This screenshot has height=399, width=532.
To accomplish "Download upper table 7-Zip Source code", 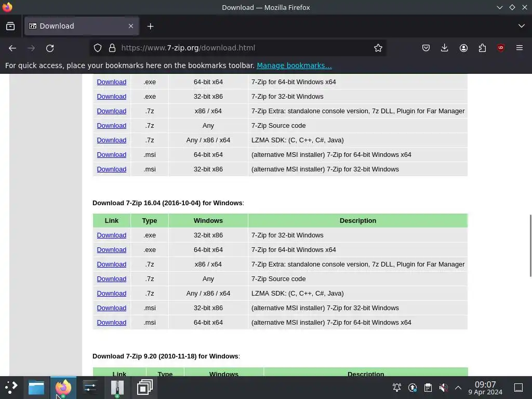I will click(112, 126).
